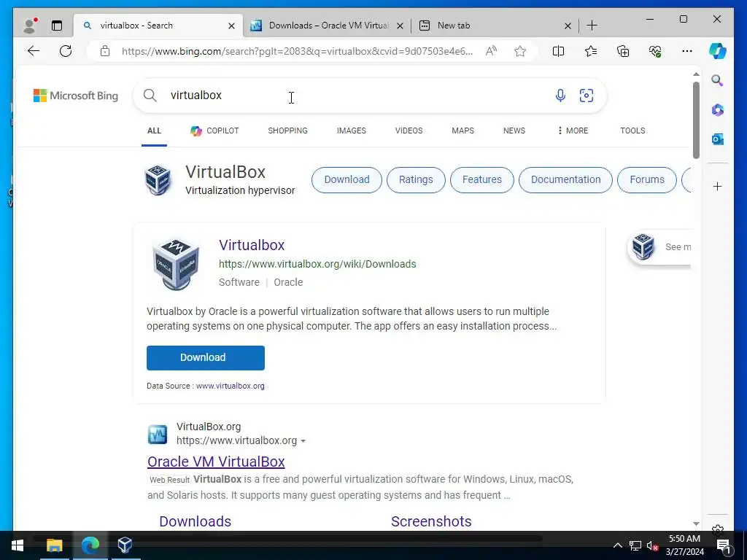Click the Forums pill button
747x560 pixels.
[647, 180]
